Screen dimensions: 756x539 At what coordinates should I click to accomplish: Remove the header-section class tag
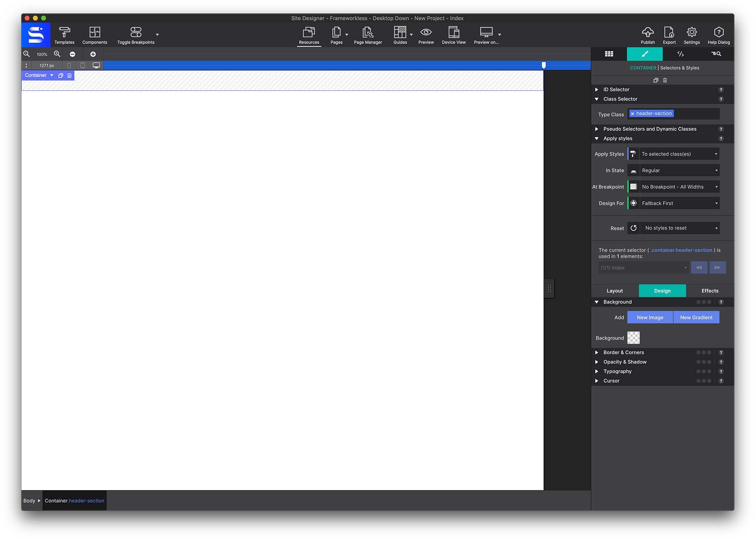(x=632, y=114)
